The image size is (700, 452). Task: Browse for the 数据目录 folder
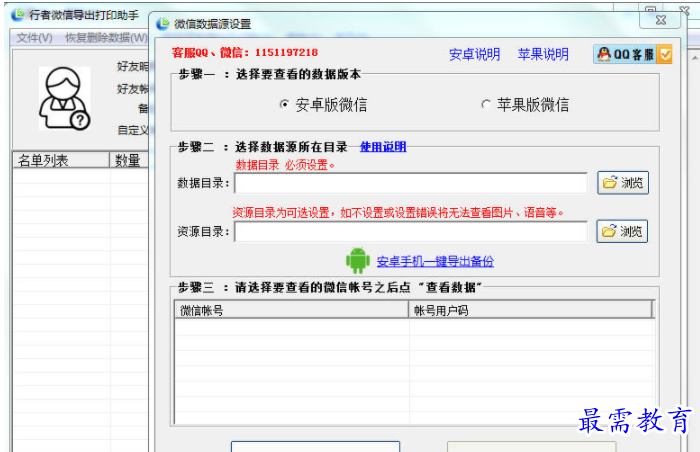pos(623,183)
